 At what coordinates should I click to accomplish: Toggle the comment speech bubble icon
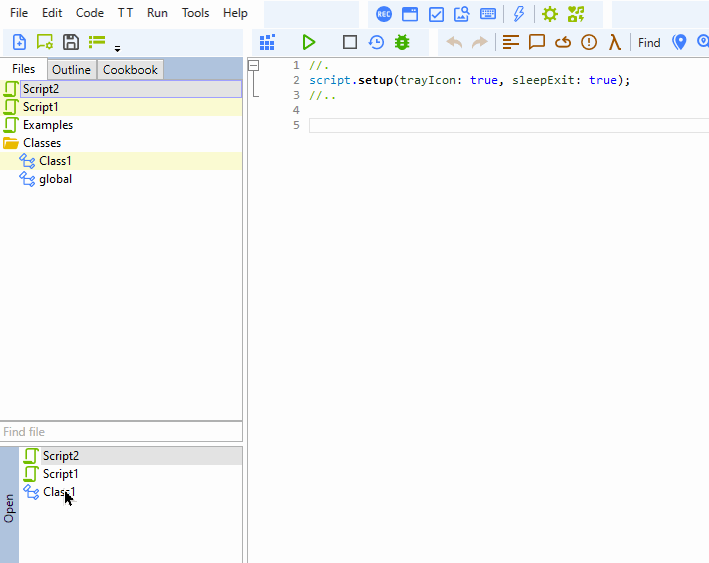point(537,42)
